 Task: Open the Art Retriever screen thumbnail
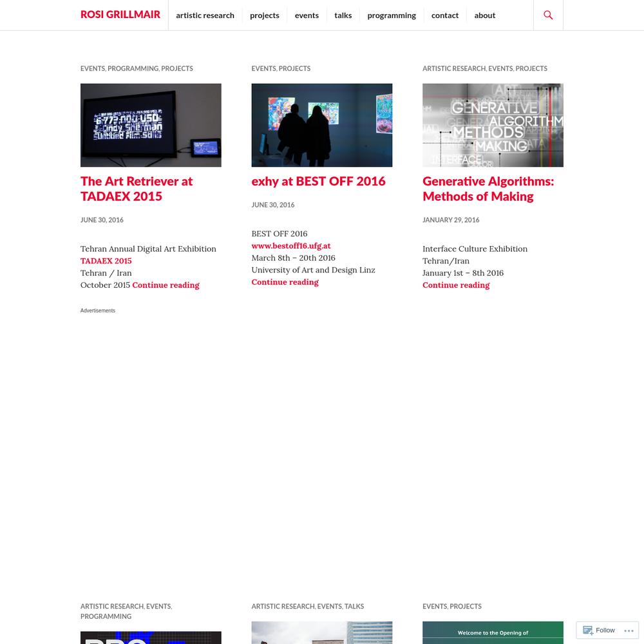pos(151,126)
